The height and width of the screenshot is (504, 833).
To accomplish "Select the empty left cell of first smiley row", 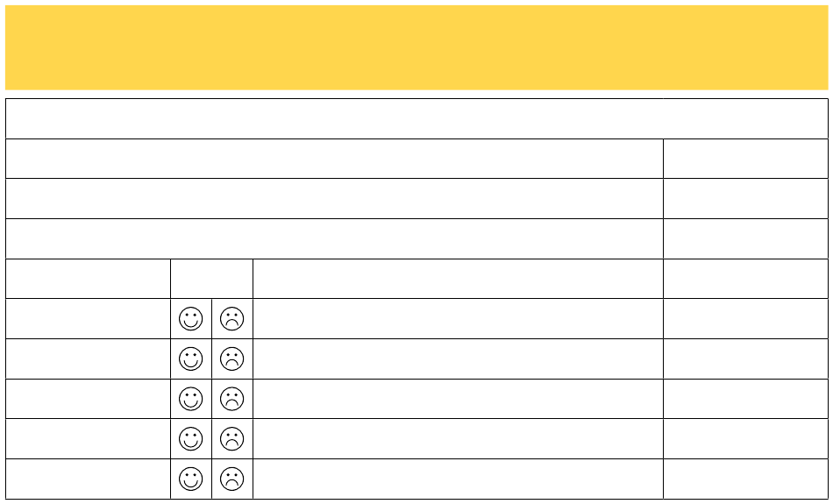I will coord(89,319).
